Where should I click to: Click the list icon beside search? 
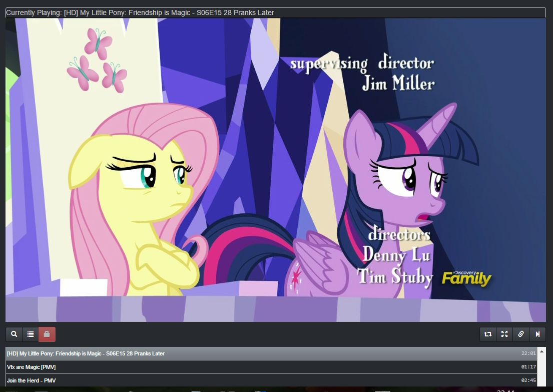pos(31,334)
